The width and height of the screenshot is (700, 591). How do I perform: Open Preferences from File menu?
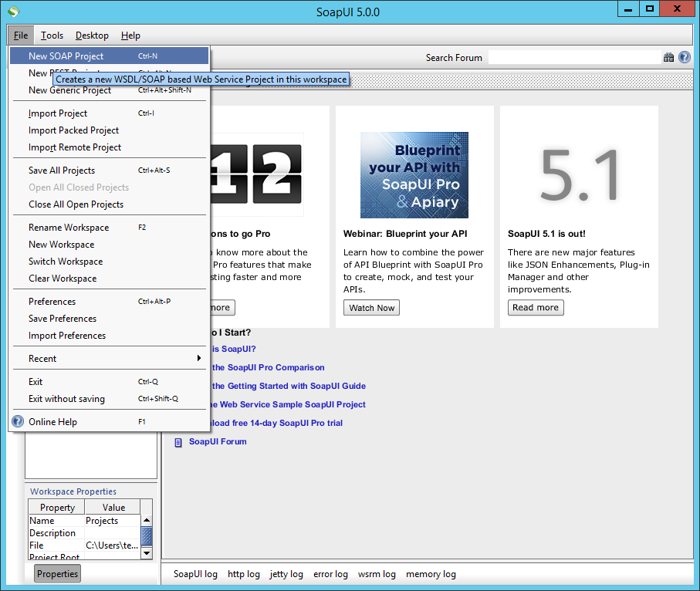click(109, 302)
